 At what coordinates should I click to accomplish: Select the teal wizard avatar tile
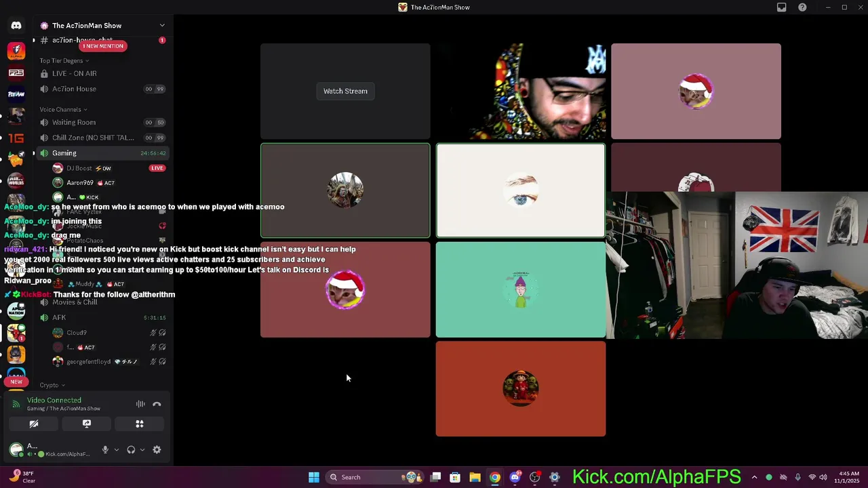(521, 289)
